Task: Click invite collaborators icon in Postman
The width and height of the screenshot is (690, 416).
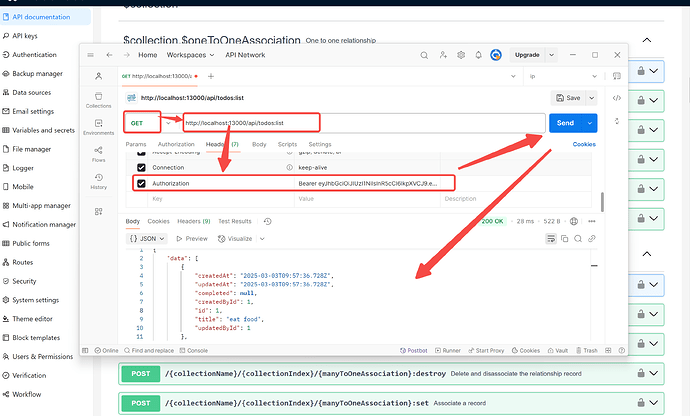Action: (x=443, y=55)
